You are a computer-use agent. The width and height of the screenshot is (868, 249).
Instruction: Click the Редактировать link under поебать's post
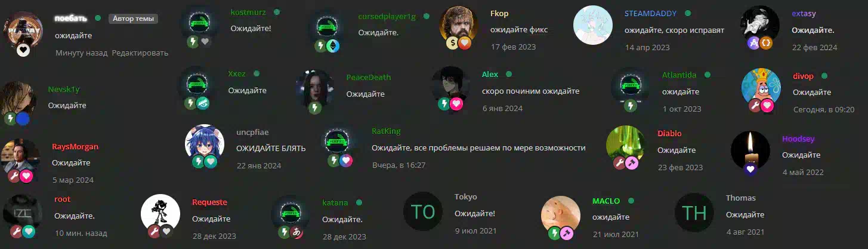pyautogui.click(x=140, y=53)
